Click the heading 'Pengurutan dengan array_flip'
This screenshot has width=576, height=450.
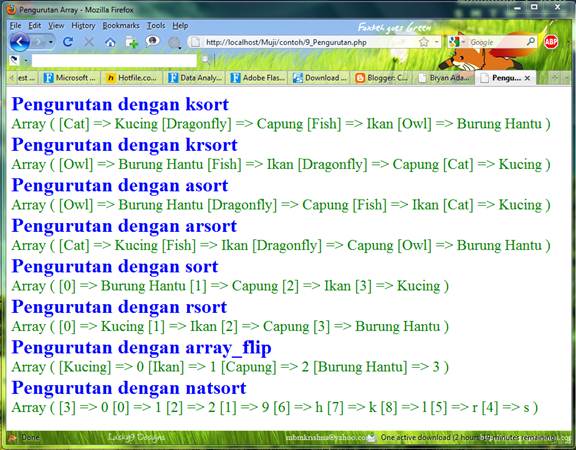click(x=141, y=348)
